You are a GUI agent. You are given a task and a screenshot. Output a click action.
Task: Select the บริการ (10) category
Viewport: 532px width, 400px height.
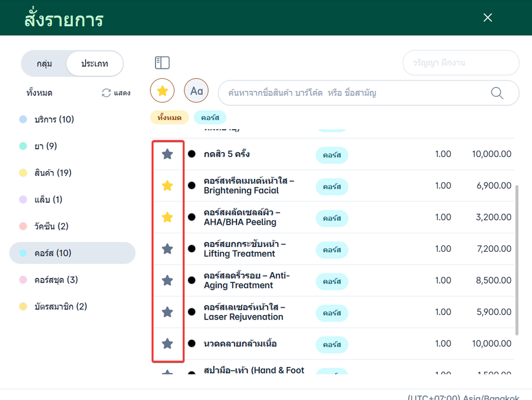(54, 119)
